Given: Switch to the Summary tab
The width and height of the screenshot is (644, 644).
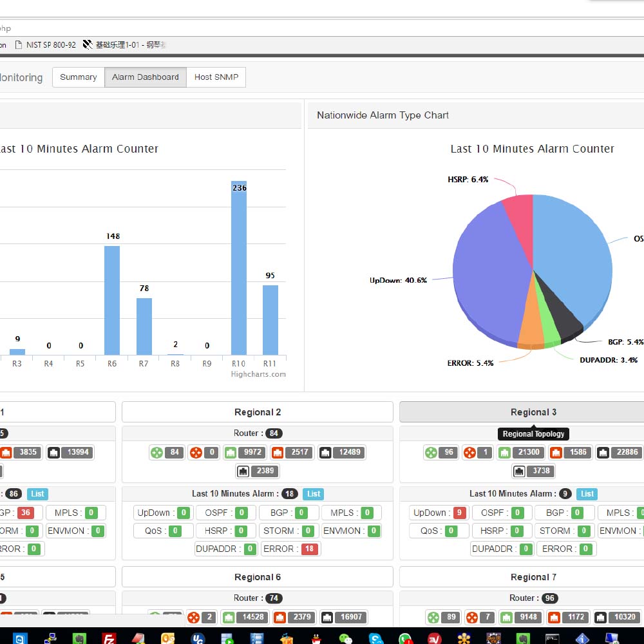Looking at the screenshot, I should [79, 77].
